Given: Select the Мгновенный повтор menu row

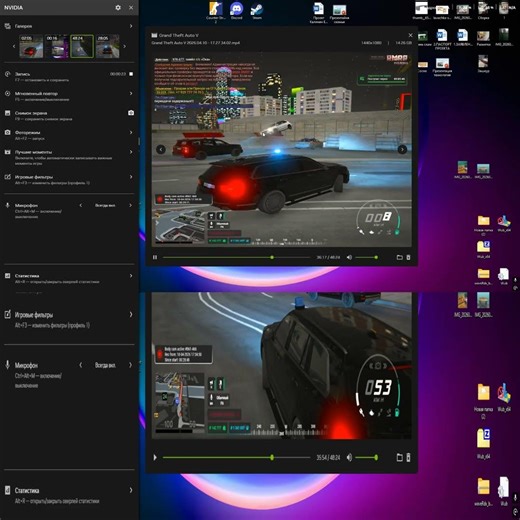Looking at the screenshot, I should point(69,96).
